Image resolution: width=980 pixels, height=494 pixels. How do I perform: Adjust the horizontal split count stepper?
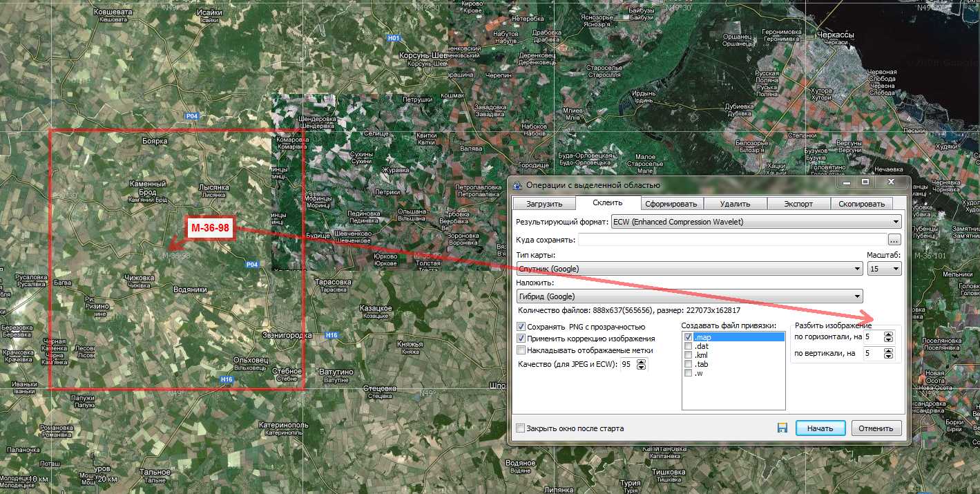pyautogui.click(x=888, y=337)
